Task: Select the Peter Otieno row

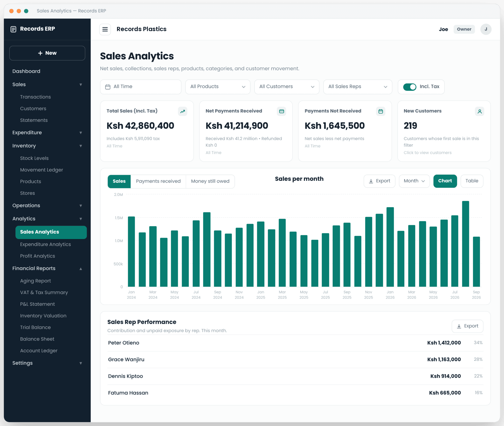Action: click(x=295, y=343)
